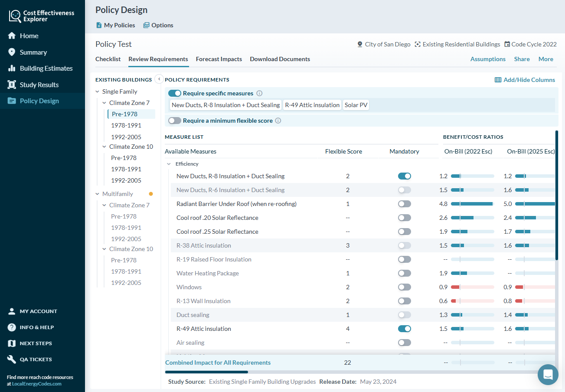Viewport: 565px width, 392px height.
Task: Switch to the Checklist tab
Action: coord(108,59)
